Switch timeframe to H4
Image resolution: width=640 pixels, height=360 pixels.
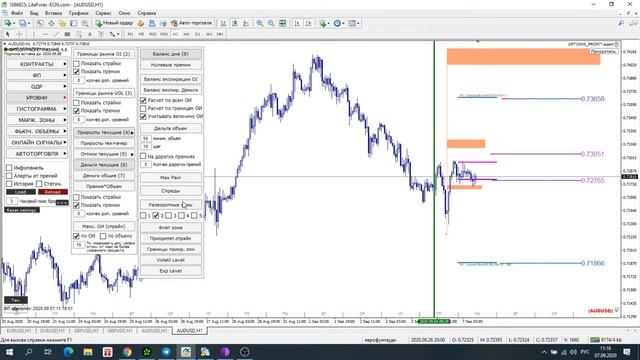pyautogui.click(x=186, y=34)
